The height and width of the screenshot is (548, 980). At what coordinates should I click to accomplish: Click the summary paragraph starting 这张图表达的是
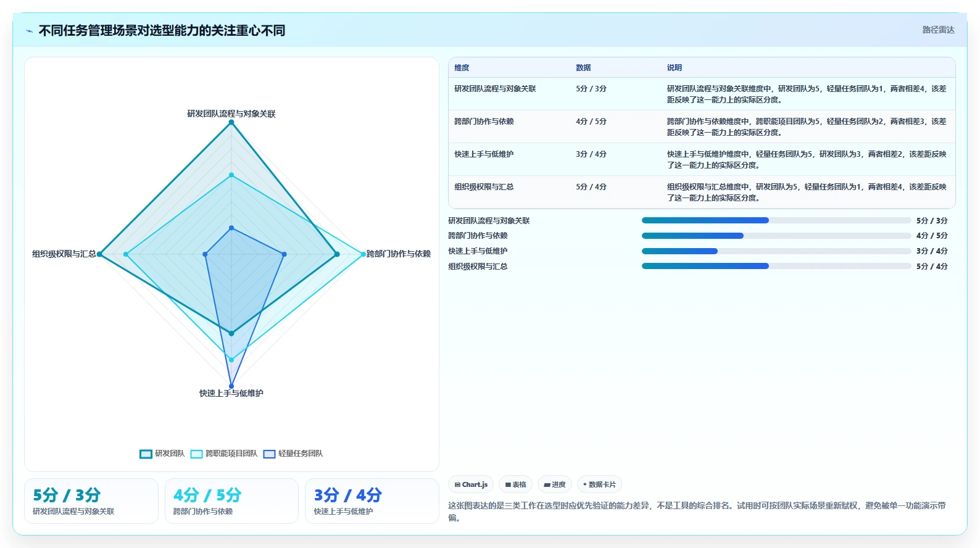pos(697,512)
